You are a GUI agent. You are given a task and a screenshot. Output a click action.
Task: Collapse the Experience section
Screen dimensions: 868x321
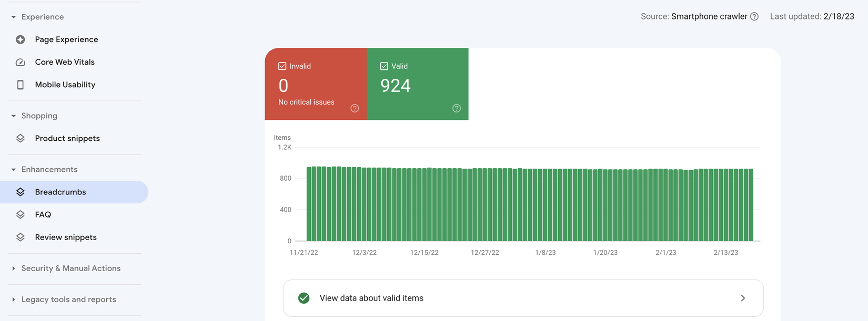(x=14, y=17)
